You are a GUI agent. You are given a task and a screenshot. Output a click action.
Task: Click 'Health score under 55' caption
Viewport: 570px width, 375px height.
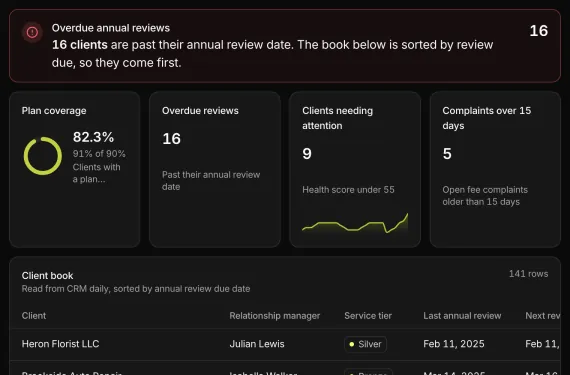348,190
